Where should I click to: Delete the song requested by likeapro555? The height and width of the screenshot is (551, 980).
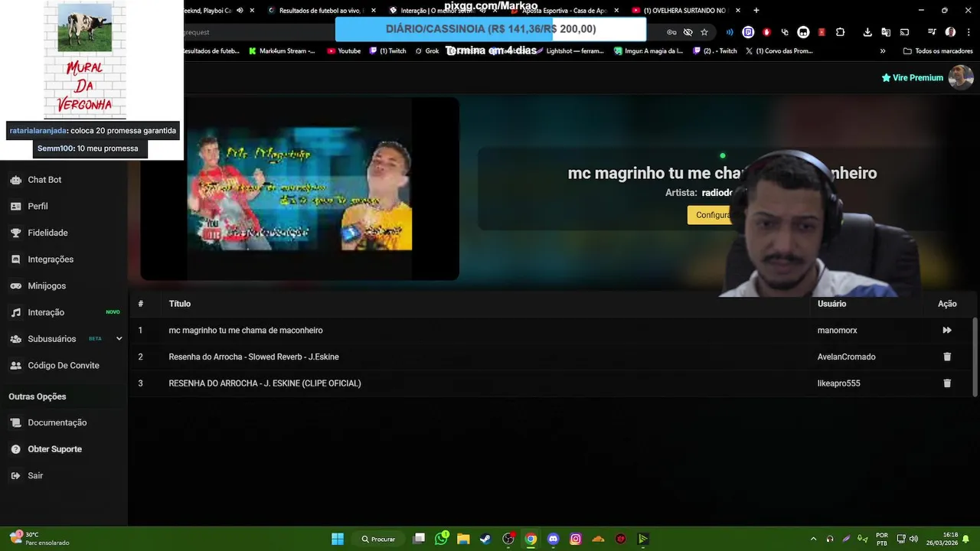pyautogui.click(x=947, y=383)
